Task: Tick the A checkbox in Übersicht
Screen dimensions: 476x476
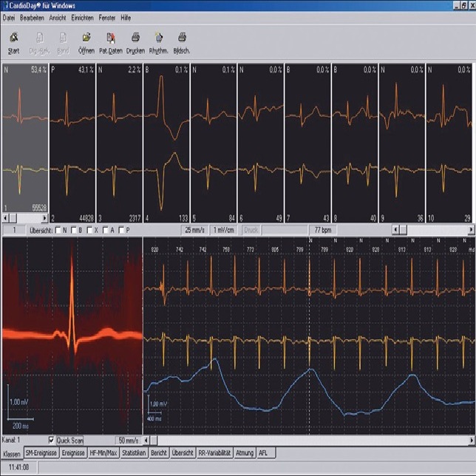Action: (105, 230)
